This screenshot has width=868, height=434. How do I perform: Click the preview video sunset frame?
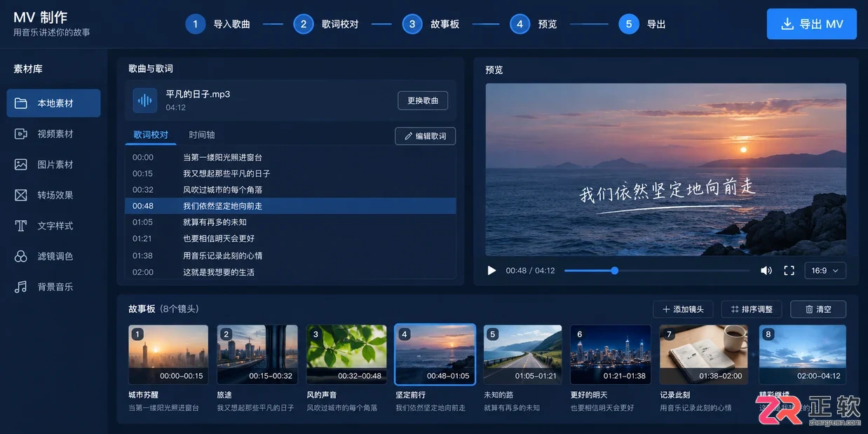[665, 170]
